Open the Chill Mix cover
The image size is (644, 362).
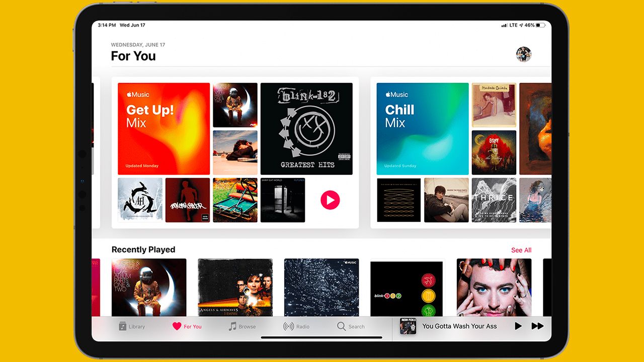423,129
